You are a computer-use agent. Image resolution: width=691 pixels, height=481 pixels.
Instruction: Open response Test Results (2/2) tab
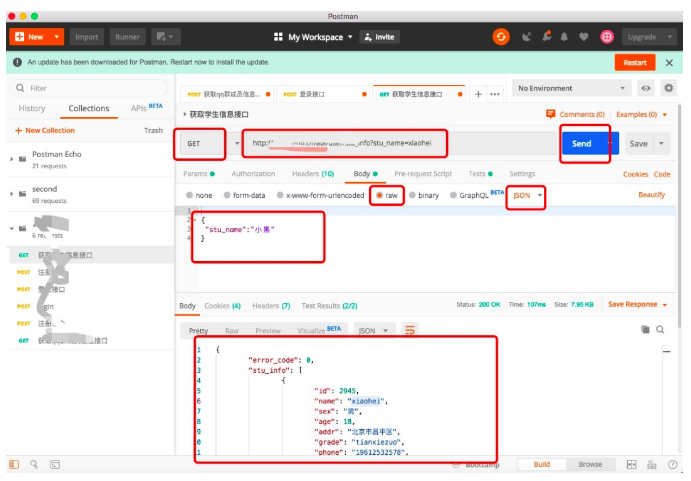click(x=329, y=306)
